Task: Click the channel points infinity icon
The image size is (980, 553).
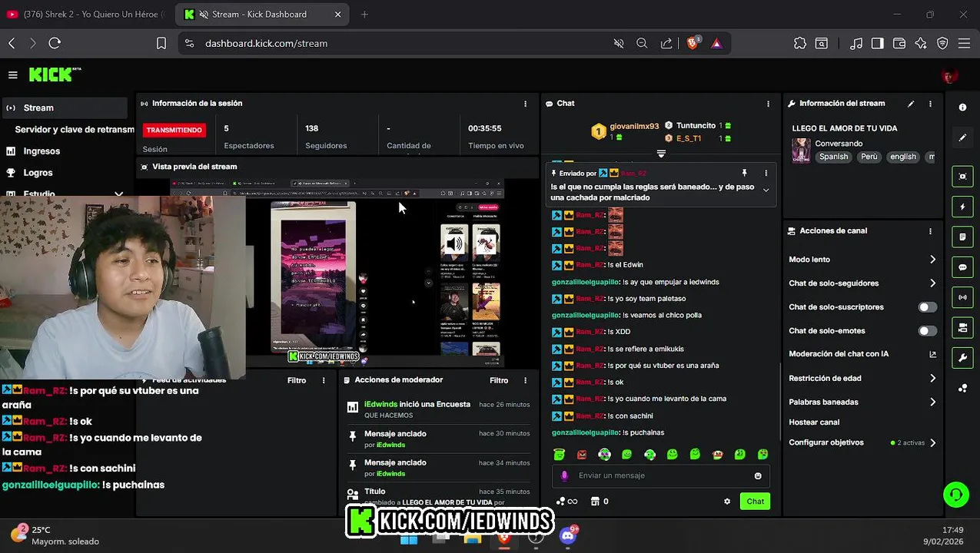Action: [x=566, y=502]
